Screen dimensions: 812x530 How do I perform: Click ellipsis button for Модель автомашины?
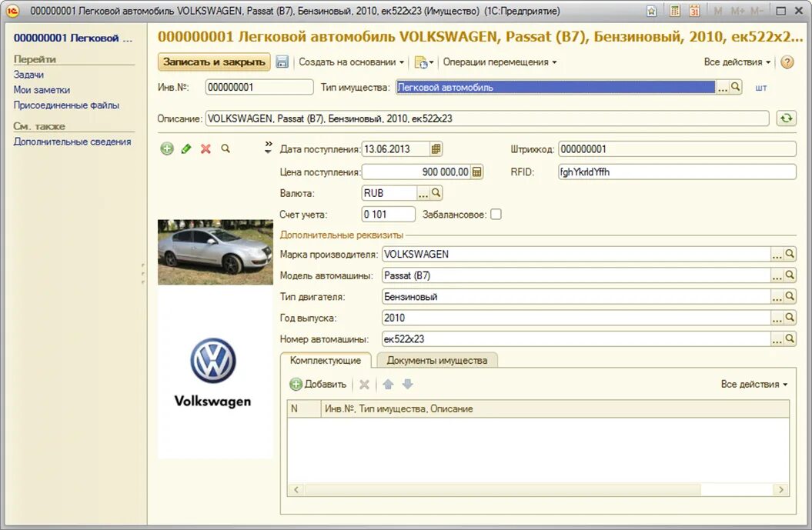[x=777, y=275]
